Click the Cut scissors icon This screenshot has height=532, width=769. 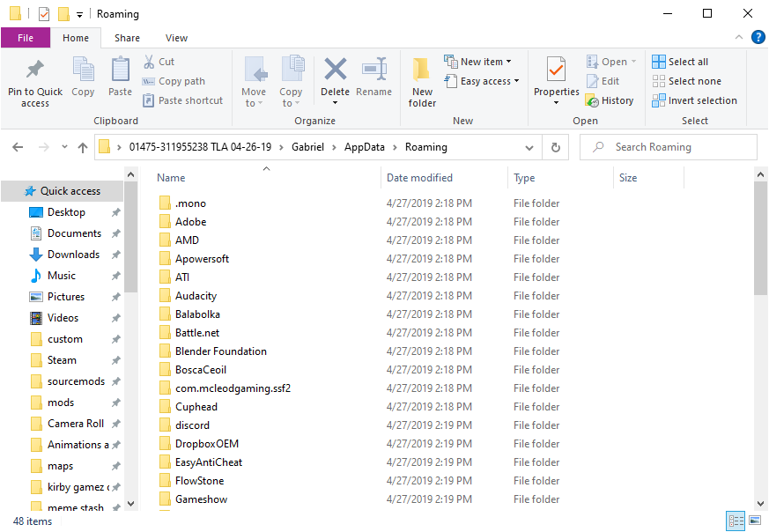click(x=149, y=62)
